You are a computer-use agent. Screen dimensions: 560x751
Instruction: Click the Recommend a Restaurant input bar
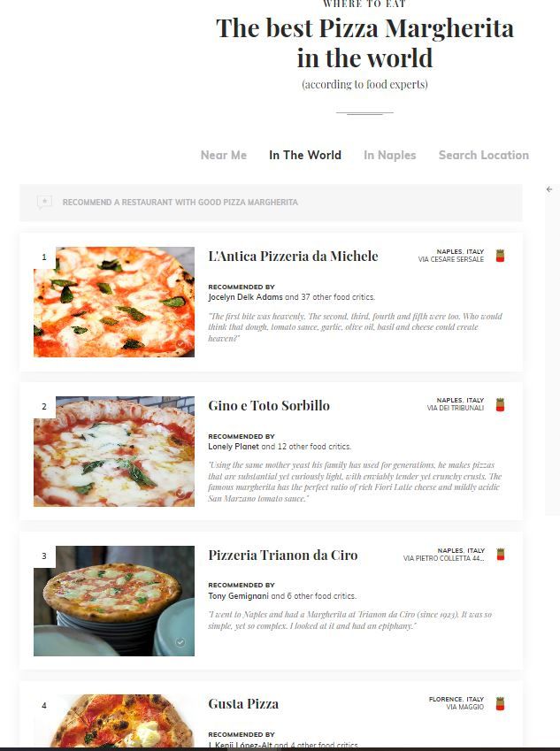click(271, 203)
